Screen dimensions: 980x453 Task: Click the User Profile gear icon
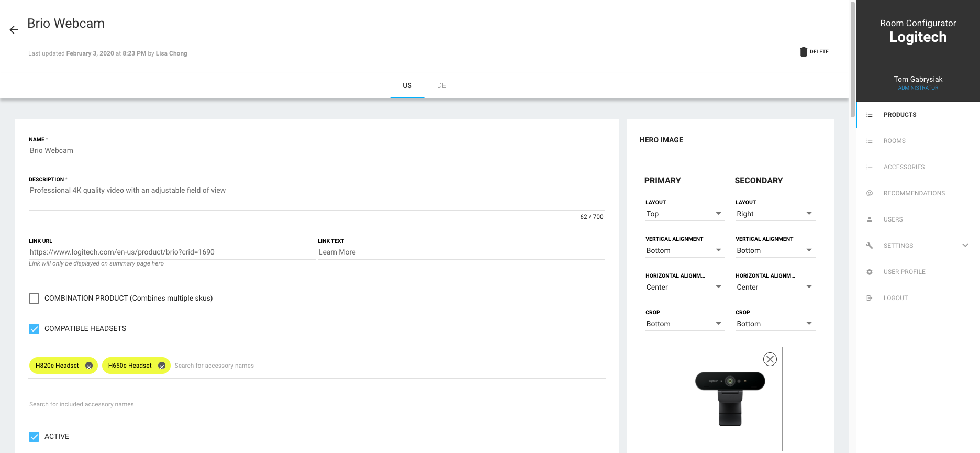point(870,272)
